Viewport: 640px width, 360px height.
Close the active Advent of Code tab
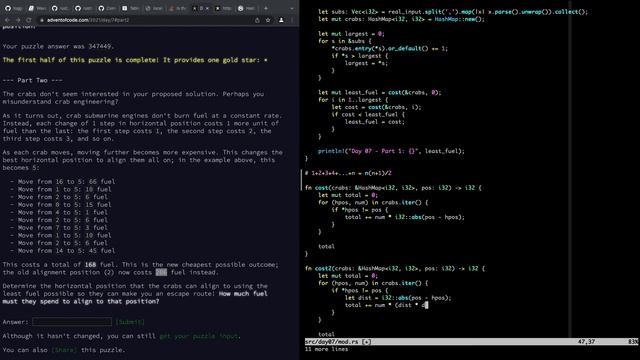coord(207,8)
